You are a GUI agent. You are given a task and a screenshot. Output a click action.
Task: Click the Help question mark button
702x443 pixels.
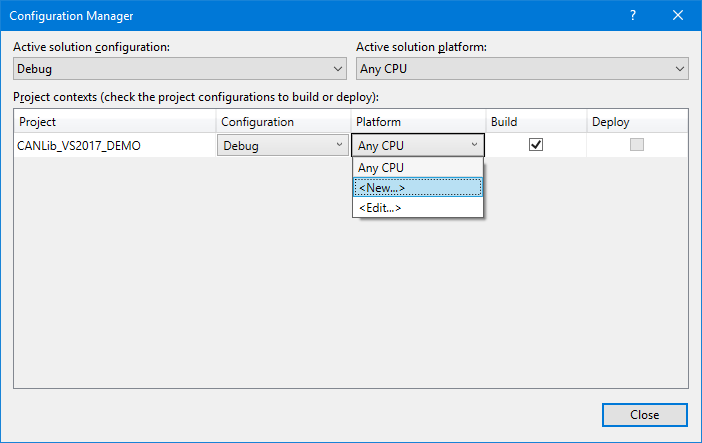tap(632, 16)
